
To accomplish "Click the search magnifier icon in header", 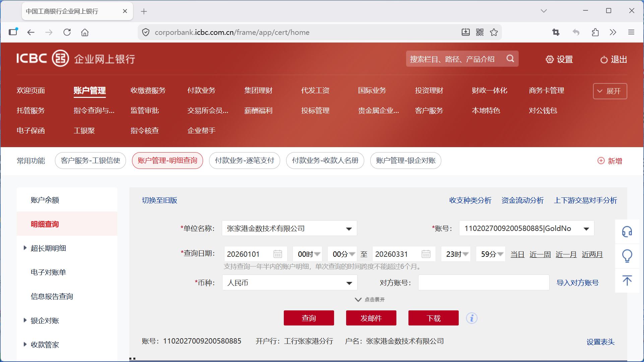I will pyautogui.click(x=510, y=59).
